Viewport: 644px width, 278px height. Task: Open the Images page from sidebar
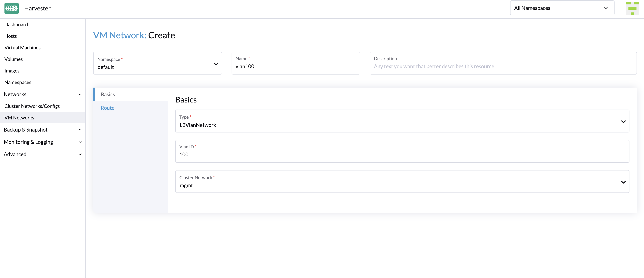[12, 71]
